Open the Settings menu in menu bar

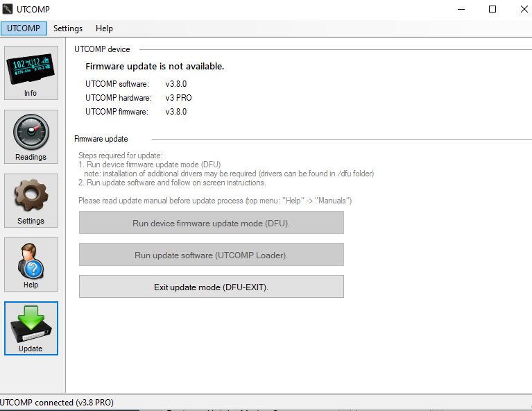[x=68, y=28]
